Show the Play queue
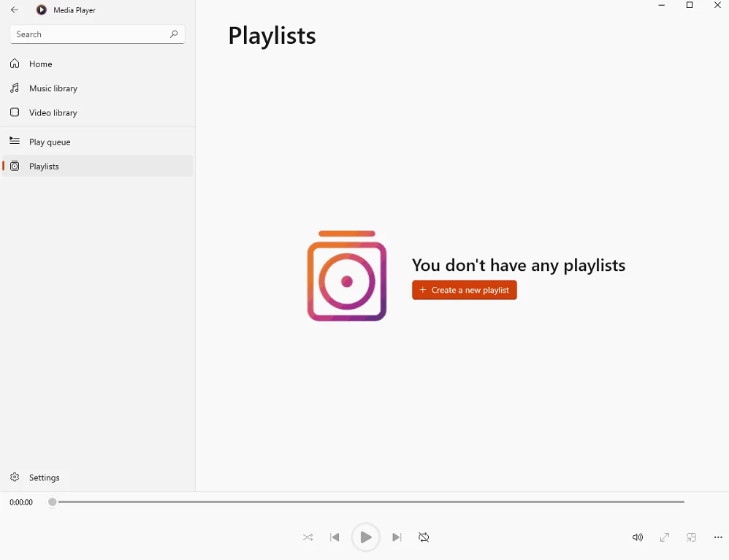Image resolution: width=729 pixels, height=560 pixels. click(50, 142)
